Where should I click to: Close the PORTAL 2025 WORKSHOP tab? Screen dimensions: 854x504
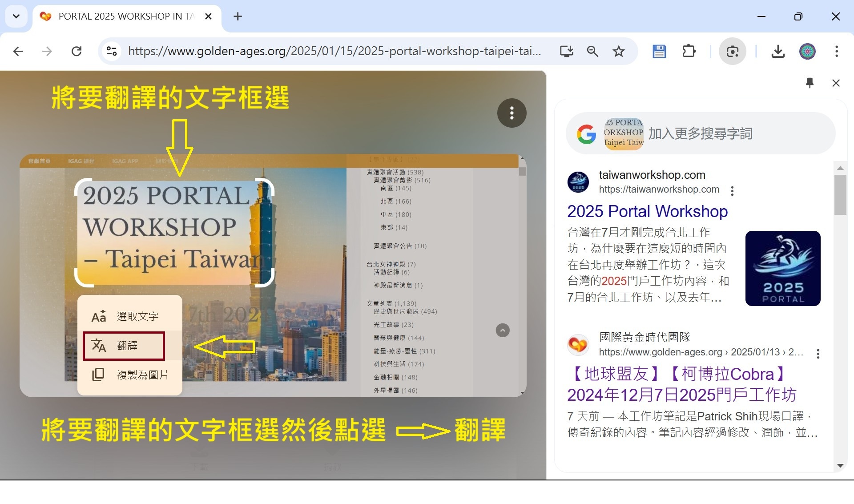(208, 16)
